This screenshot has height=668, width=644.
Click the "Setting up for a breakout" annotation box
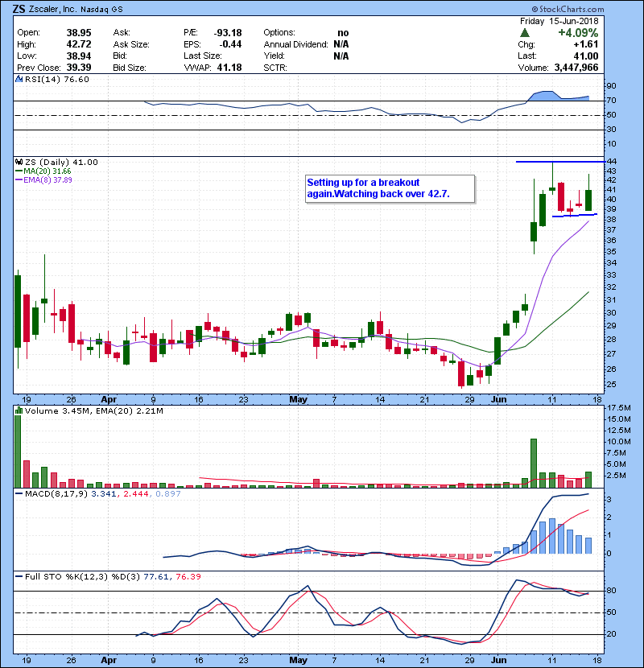click(x=390, y=188)
